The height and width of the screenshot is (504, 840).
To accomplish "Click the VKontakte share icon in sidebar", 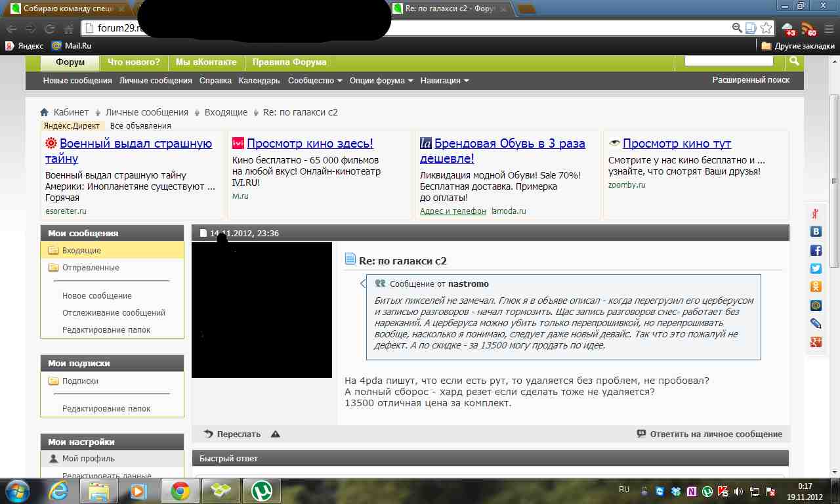I will (816, 231).
